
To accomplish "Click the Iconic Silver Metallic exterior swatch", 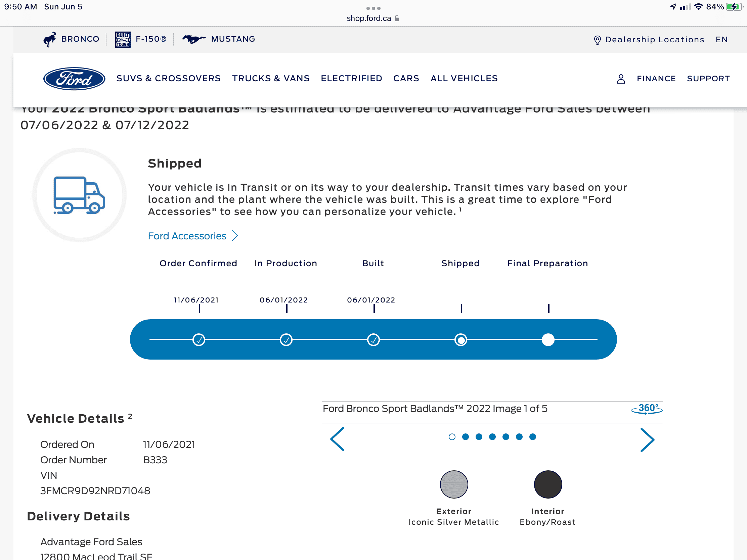I will (453, 484).
